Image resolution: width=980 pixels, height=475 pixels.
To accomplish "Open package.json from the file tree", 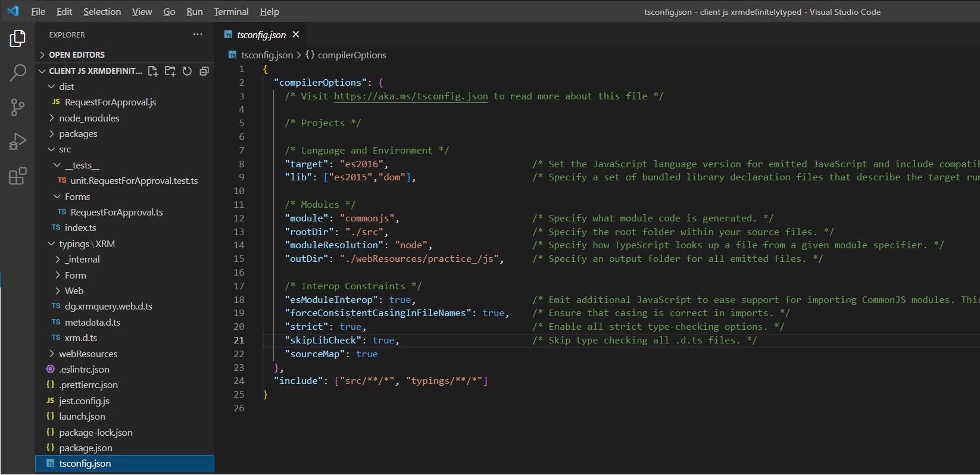I will [85, 448].
